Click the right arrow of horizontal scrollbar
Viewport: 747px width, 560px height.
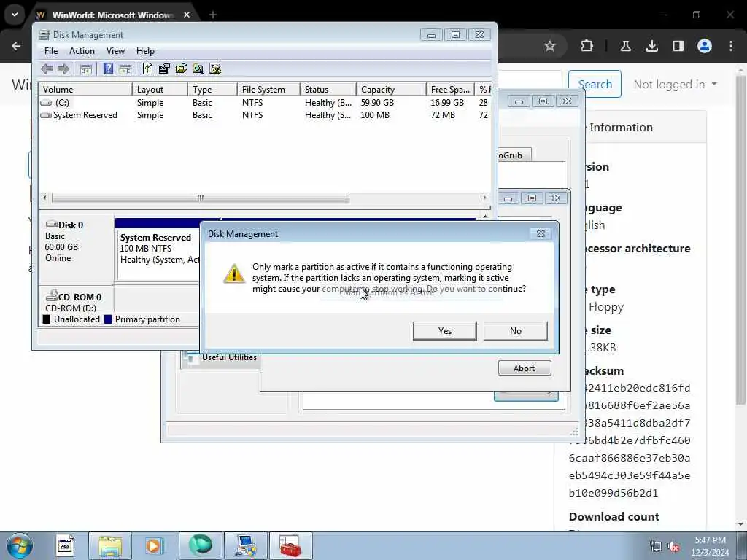tap(484, 198)
